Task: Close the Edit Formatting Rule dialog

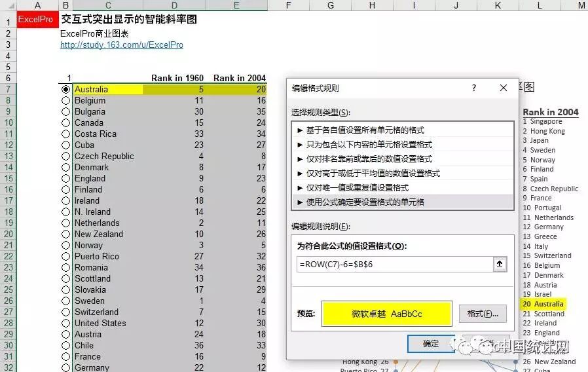Action: coord(504,88)
